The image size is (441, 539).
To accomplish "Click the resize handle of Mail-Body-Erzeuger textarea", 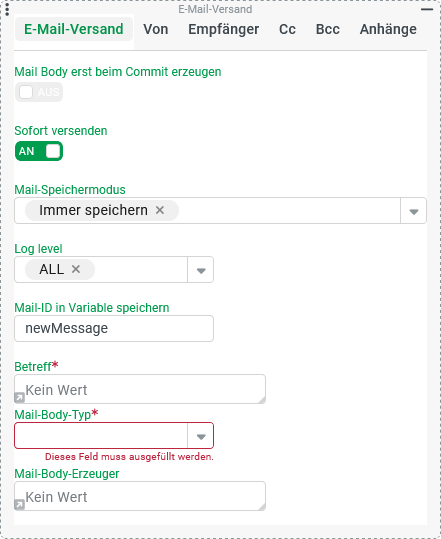I will [262, 507].
